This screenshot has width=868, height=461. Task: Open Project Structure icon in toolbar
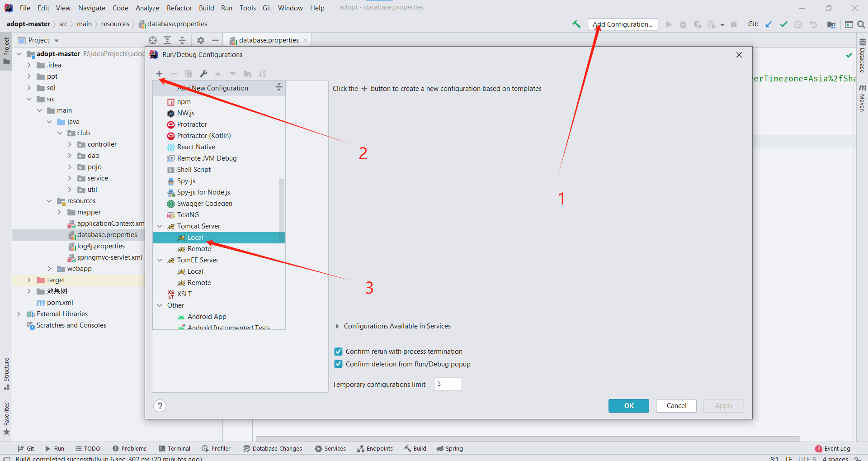coord(831,24)
